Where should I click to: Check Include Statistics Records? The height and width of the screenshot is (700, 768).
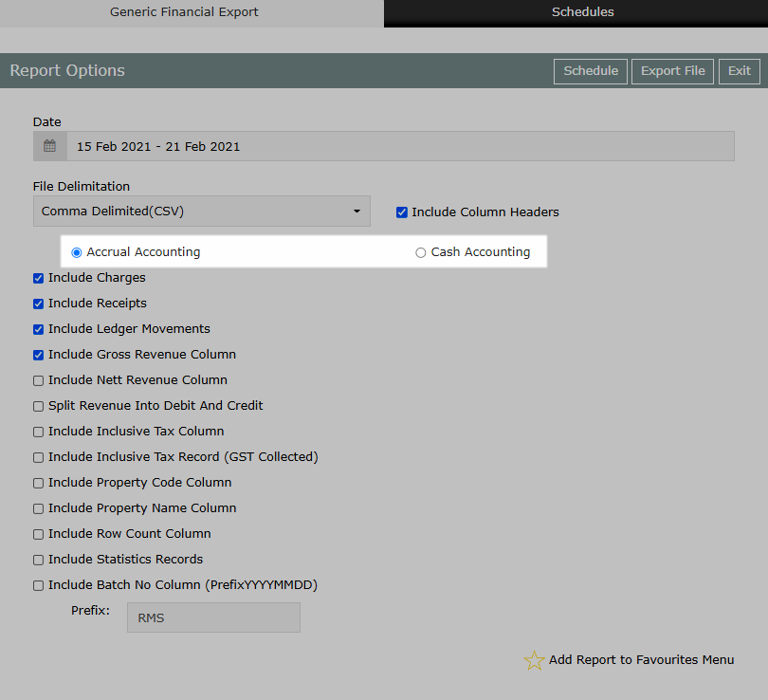[x=38, y=560]
